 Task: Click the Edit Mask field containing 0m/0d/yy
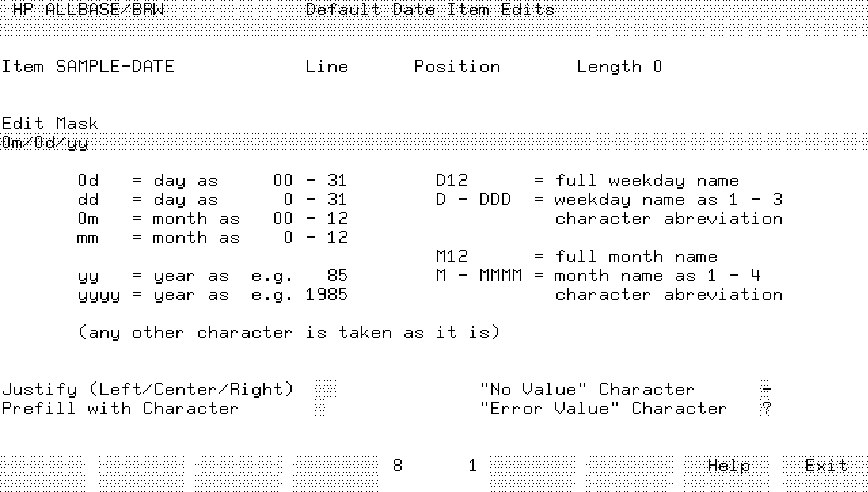pyautogui.click(x=434, y=143)
